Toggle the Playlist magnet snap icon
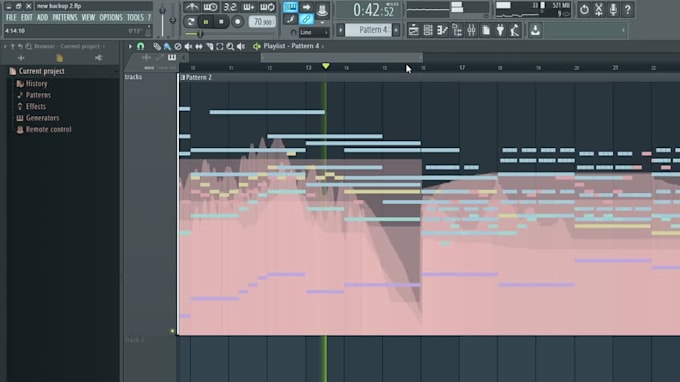The image size is (680, 382). point(141,46)
